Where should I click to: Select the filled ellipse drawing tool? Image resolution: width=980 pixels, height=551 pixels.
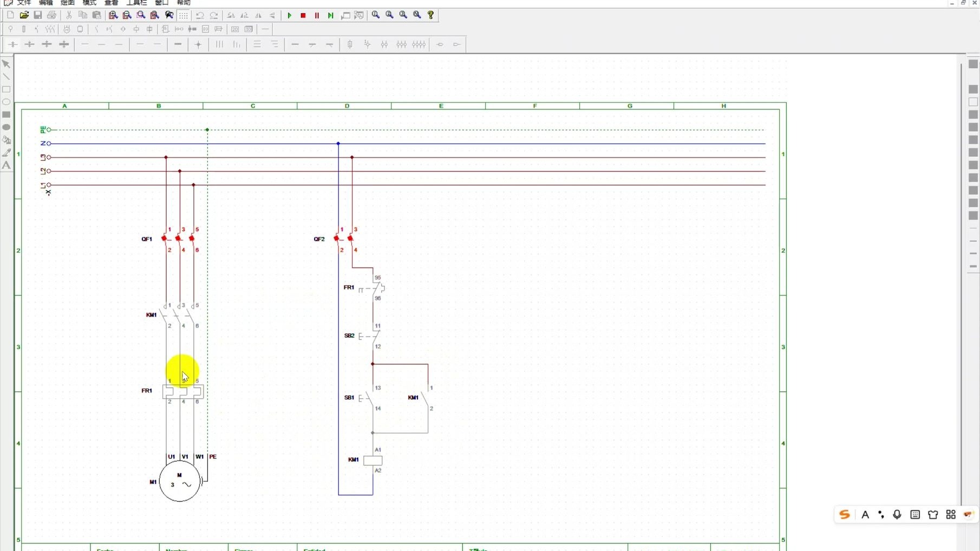coord(6,127)
